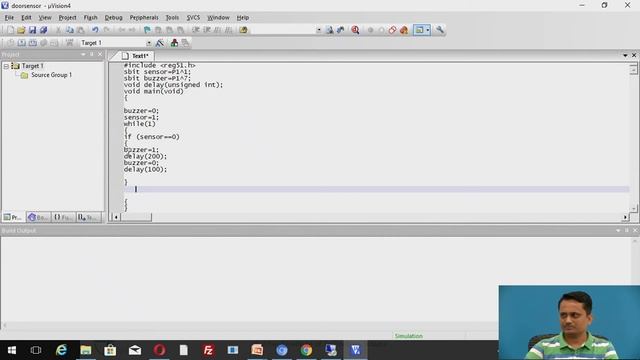Click the Windows Start button

pos(12,350)
